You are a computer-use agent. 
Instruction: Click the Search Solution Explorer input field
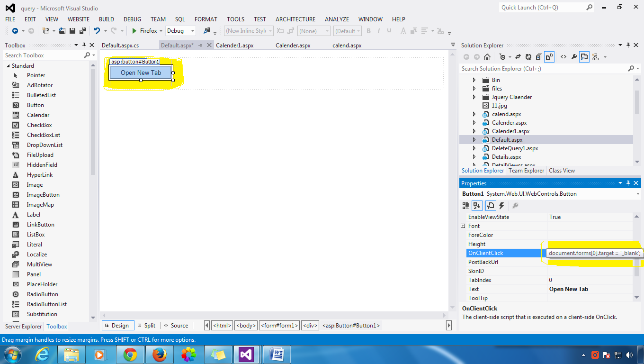click(544, 69)
